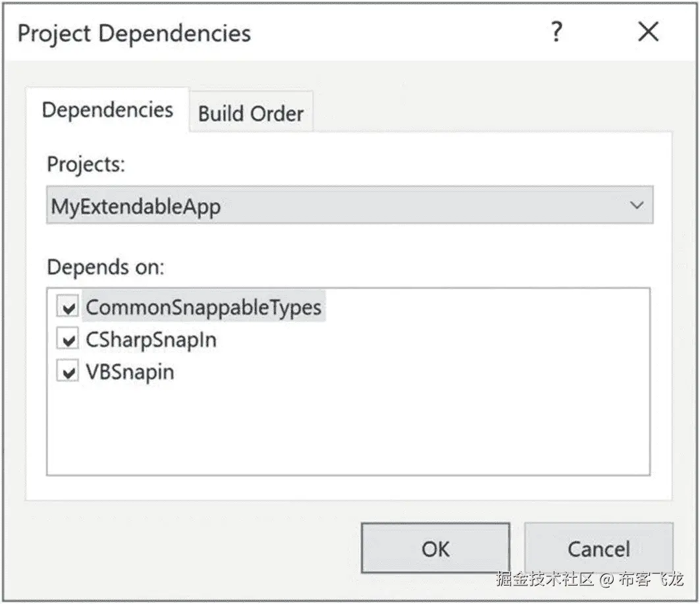This screenshot has width=700, height=604.
Task: Toggle the CSharpSnapIn dependency checkbox
Action: 68,340
